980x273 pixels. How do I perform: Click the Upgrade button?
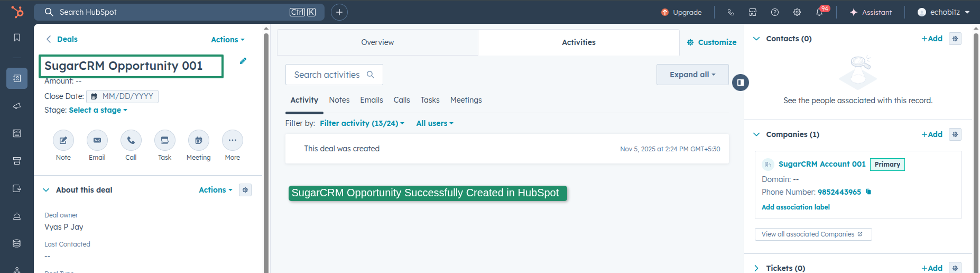pyautogui.click(x=681, y=12)
